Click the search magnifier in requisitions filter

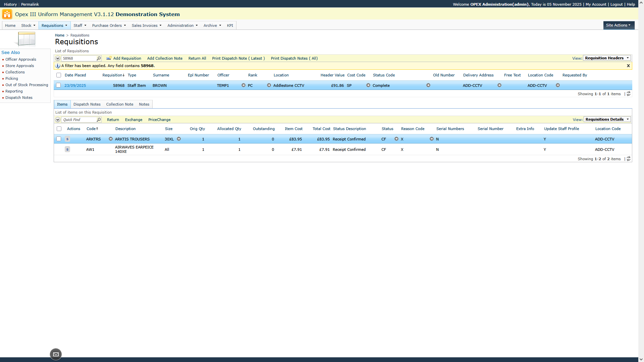tap(99, 58)
